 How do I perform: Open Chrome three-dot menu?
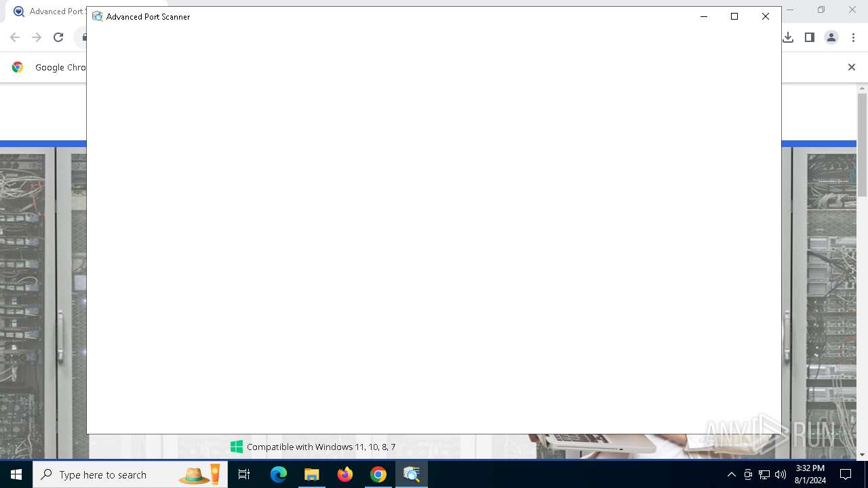tap(854, 37)
